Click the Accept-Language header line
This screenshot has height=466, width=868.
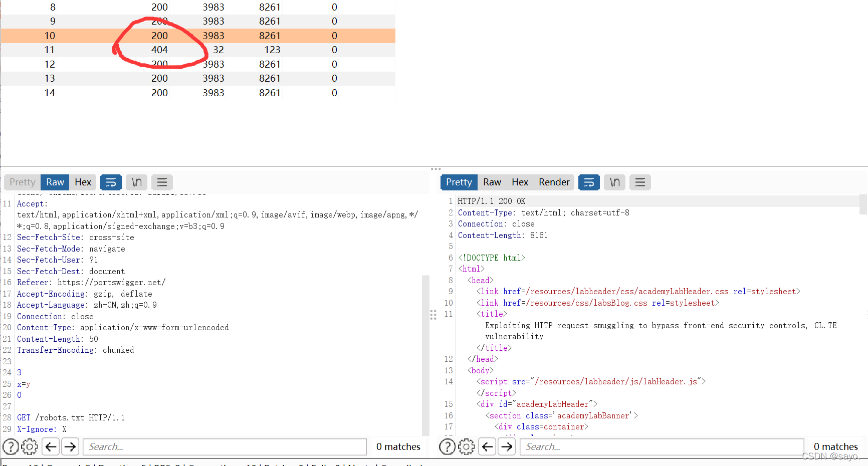pos(87,305)
